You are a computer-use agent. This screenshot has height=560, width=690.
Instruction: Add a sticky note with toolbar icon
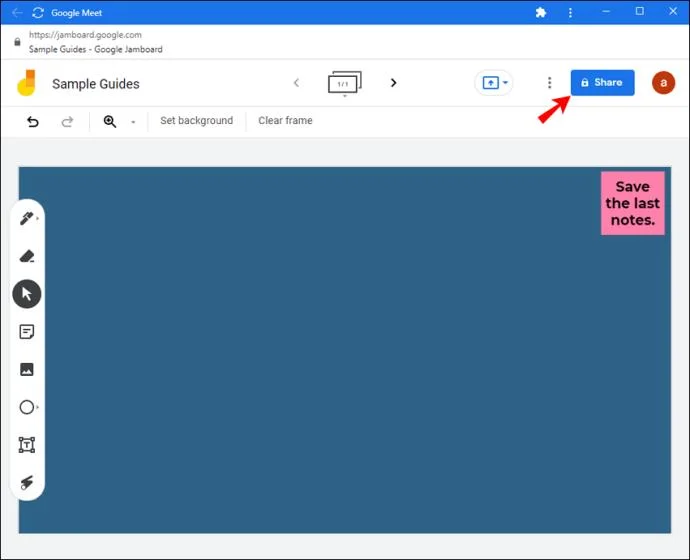click(27, 332)
